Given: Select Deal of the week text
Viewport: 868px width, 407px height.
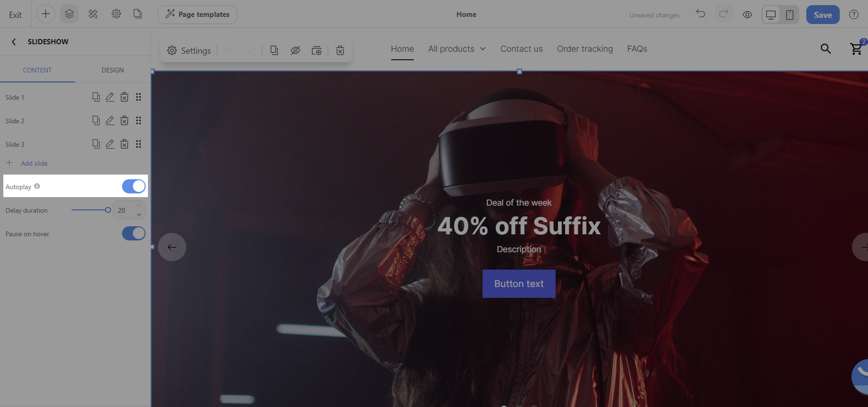Looking at the screenshot, I should point(519,203).
